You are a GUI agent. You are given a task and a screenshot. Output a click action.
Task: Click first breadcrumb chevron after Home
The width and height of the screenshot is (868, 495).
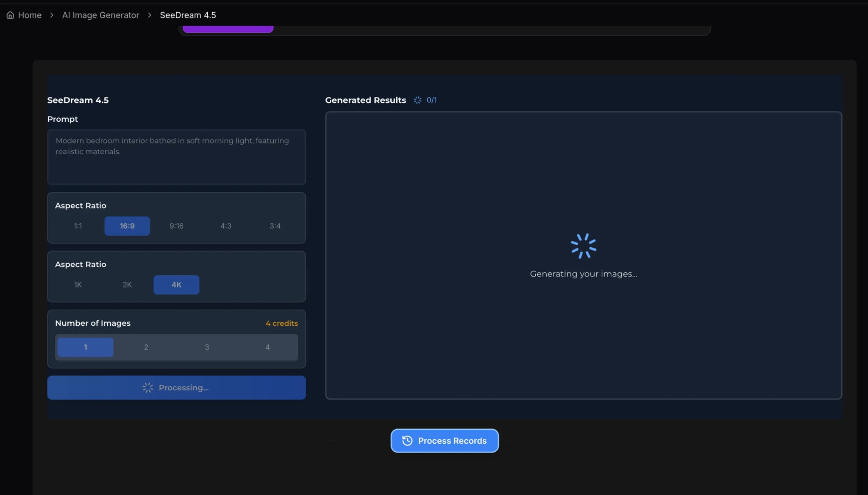pos(52,15)
